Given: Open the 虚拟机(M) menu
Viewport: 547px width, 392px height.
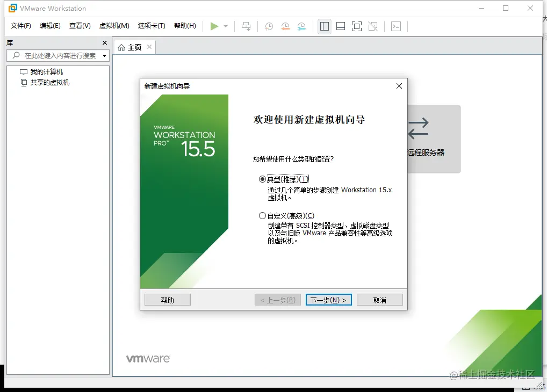Looking at the screenshot, I should [114, 25].
